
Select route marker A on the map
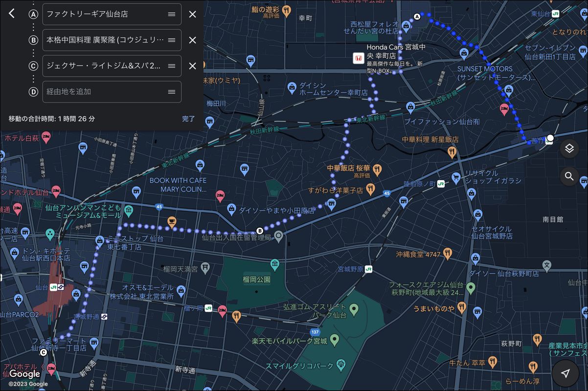click(417, 17)
